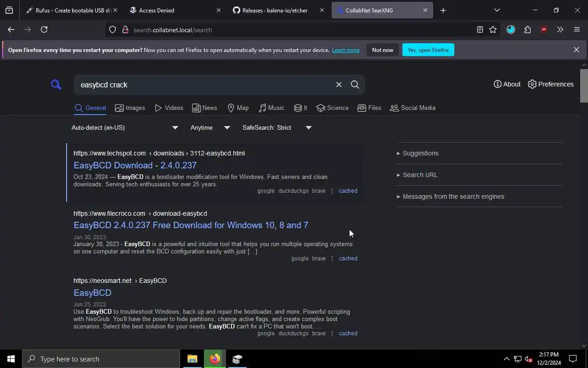This screenshot has width=588, height=368.
Task: Show hidden system tray icons
Action: tap(506, 359)
